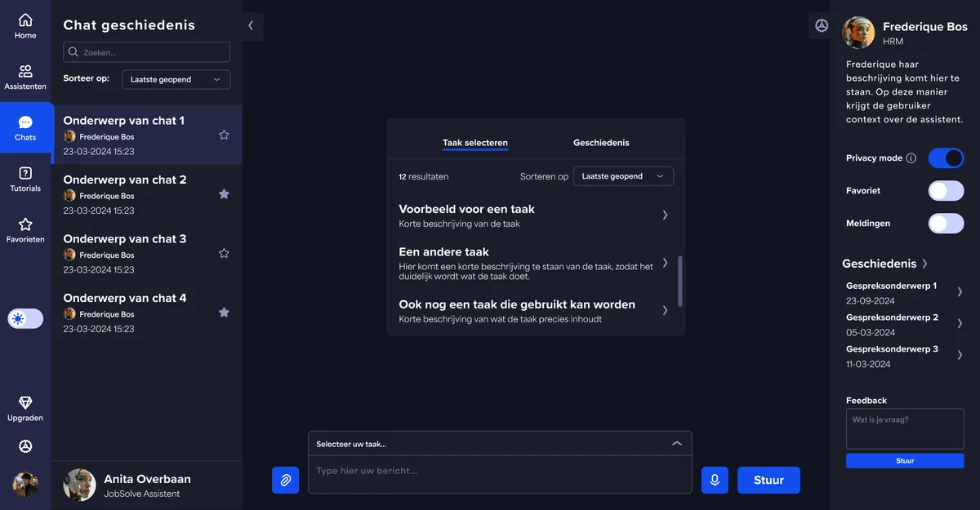The width and height of the screenshot is (980, 510).
Task: Click the Zoeken search field
Action: (146, 51)
